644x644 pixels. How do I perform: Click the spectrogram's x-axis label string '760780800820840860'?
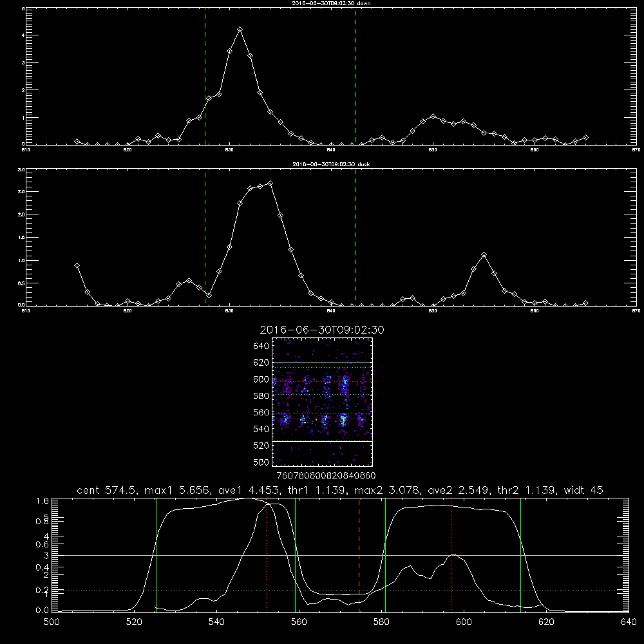coord(327,476)
